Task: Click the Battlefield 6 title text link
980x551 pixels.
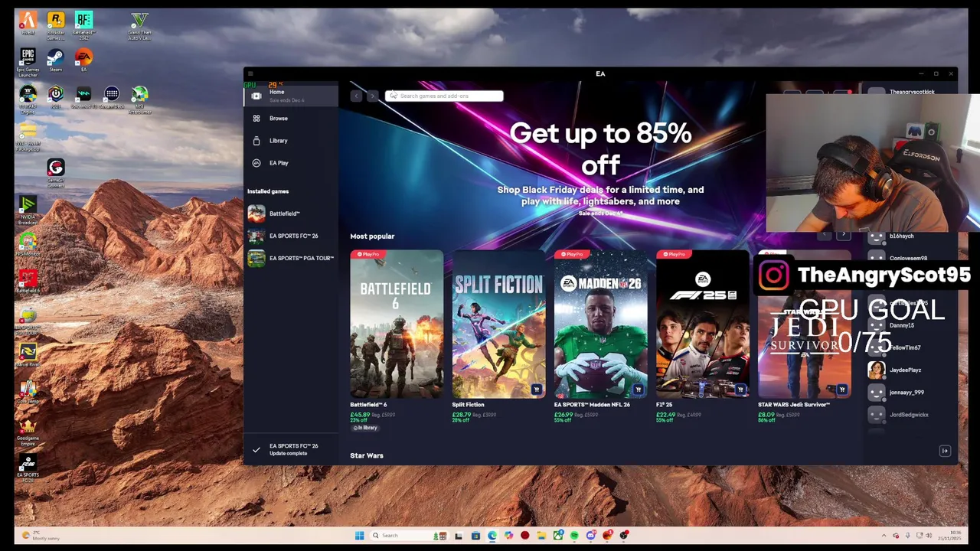Action: click(368, 405)
